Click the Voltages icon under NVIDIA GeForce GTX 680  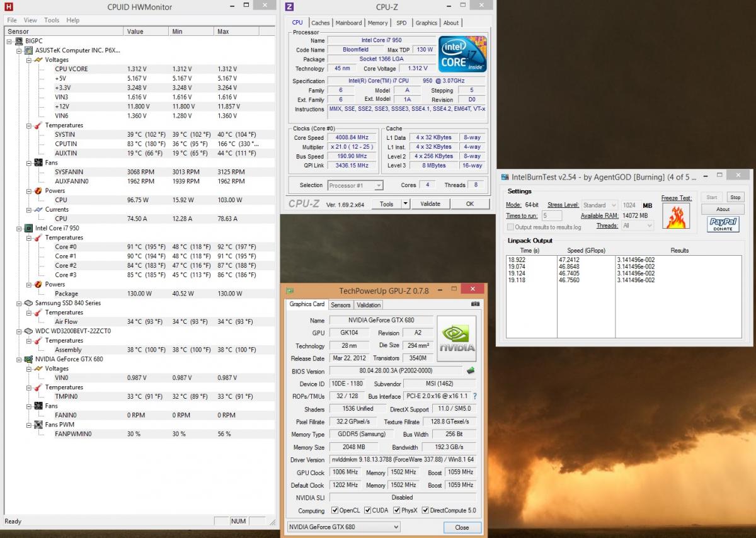[x=38, y=369]
